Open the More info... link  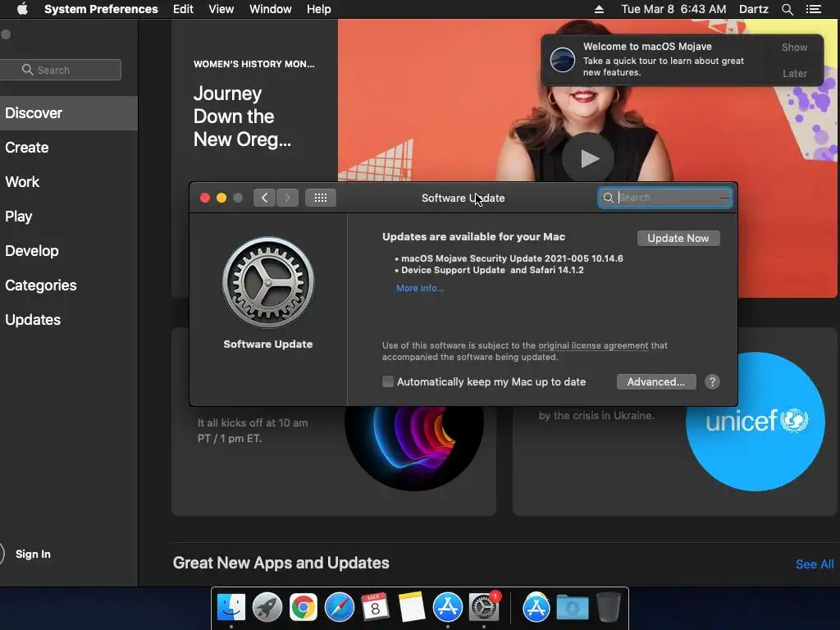point(420,288)
